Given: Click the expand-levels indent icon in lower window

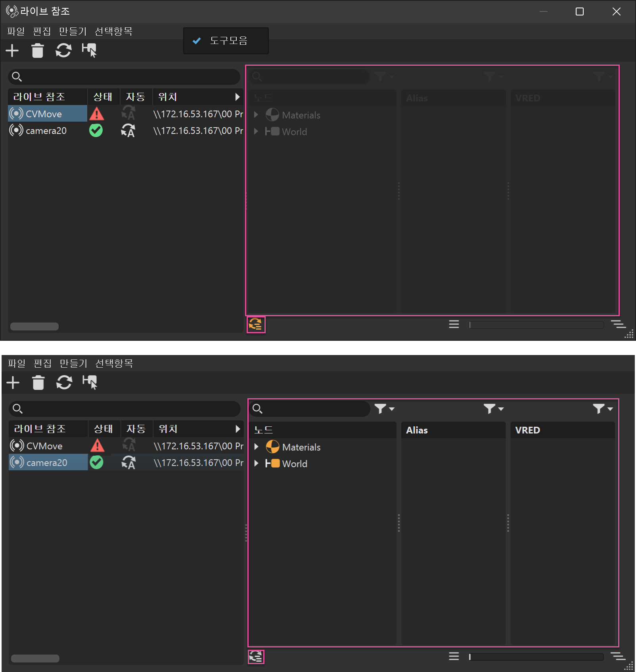Looking at the screenshot, I should [x=619, y=657].
